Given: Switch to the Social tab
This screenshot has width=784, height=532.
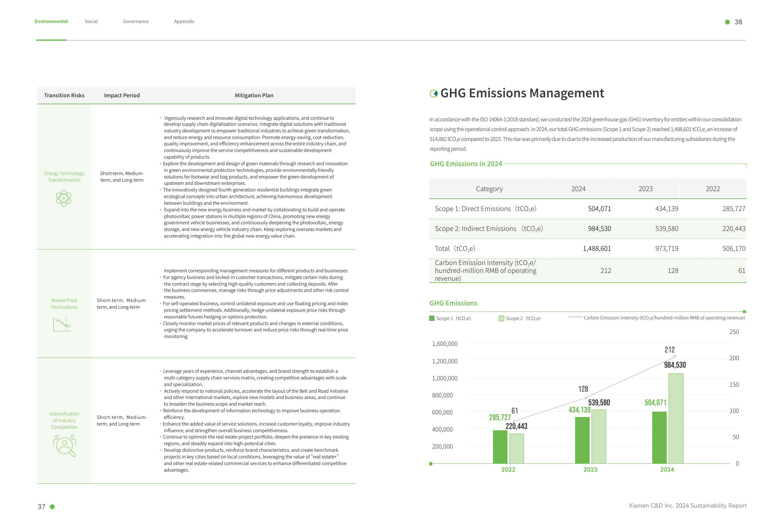Looking at the screenshot, I should point(91,21).
